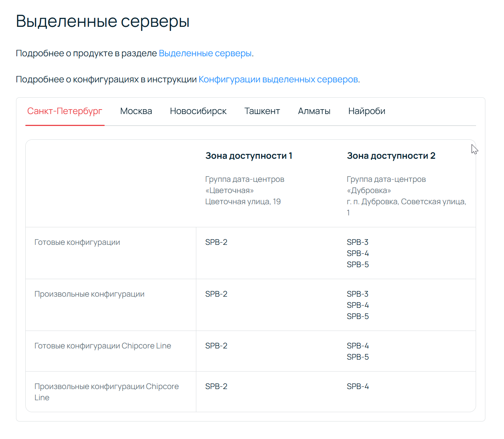Click the Зона доступности 2 header
This screenshot has width=504, height=439.
tap(391, 156)
